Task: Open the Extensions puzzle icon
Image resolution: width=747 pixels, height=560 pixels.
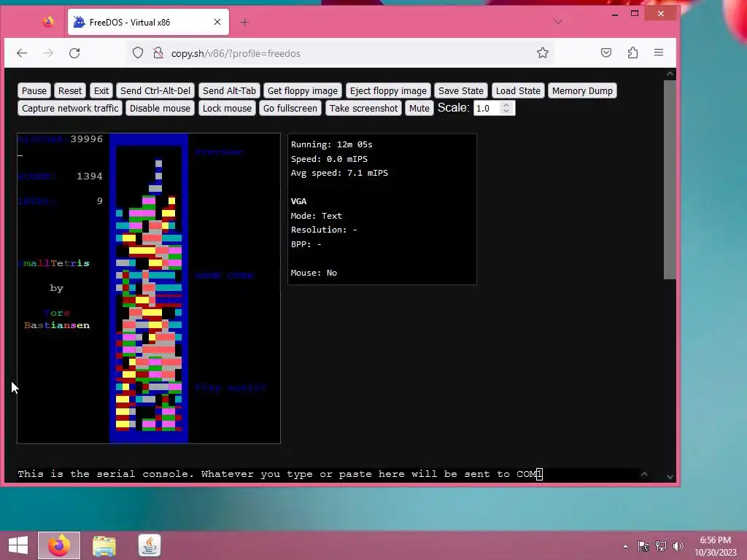Action: [x=632, y=52]
